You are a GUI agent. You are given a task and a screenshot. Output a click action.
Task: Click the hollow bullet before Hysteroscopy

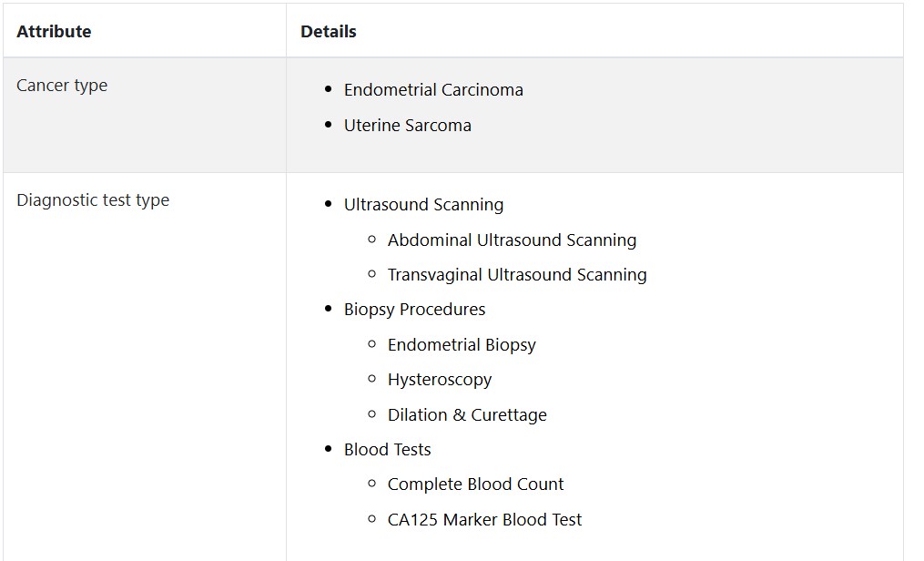[x=371, y=379]
